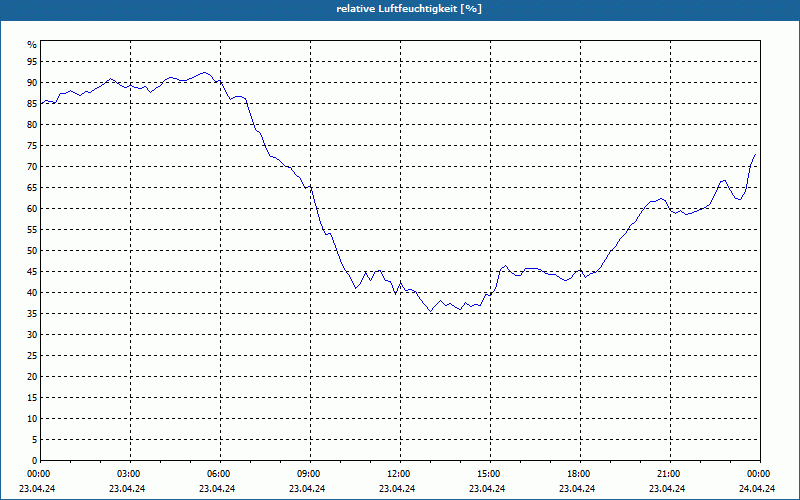This screenshot has height=500, width=800.
Task: Click the curve end point near midnight
Action: pos(755,155)
